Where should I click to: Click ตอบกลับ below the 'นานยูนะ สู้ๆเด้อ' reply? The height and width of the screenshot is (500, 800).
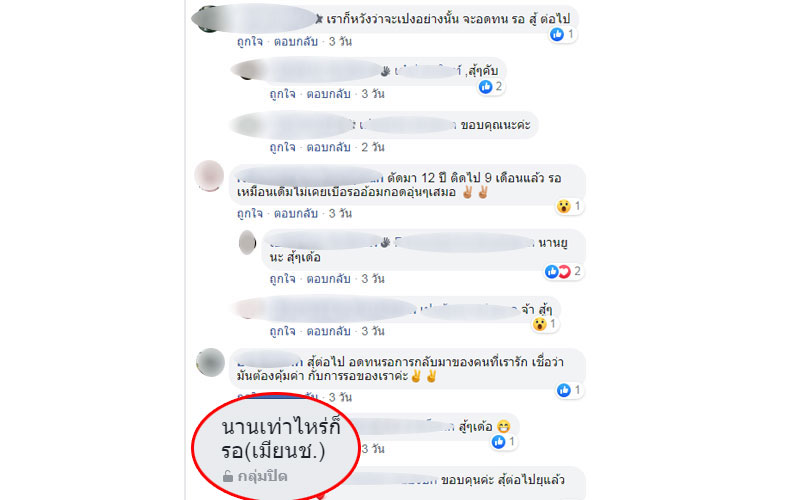tap(328, 279)
